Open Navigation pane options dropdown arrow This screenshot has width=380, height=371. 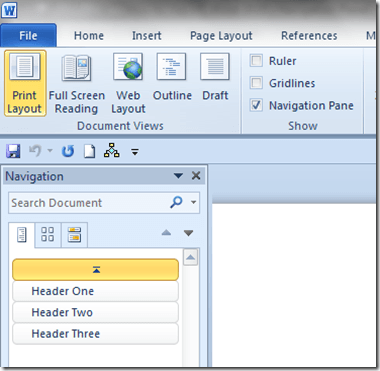[178, 176]
